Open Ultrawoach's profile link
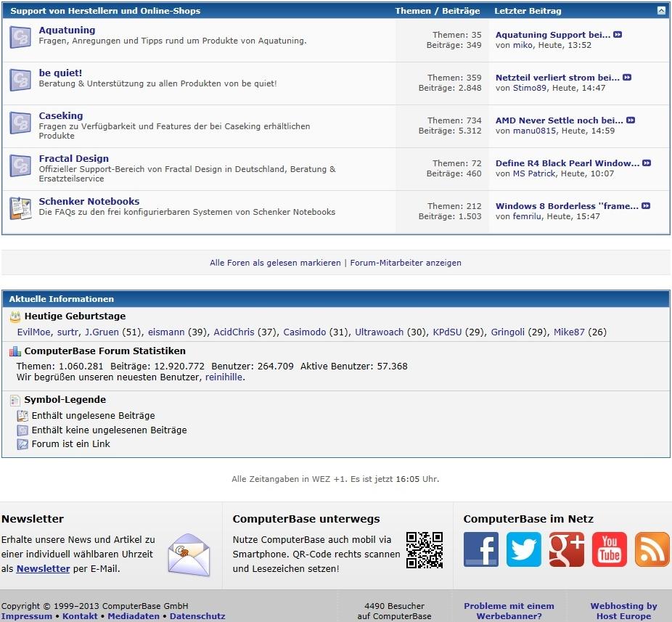 pyautogui.click(x=380, y=332)
